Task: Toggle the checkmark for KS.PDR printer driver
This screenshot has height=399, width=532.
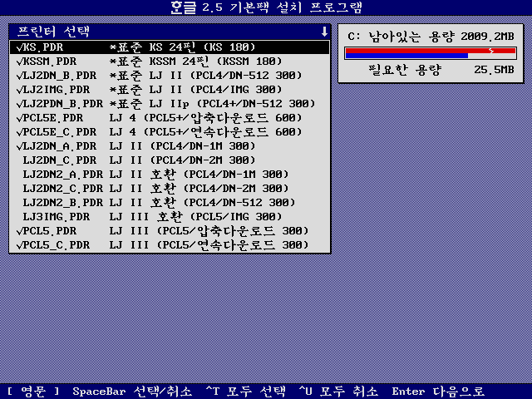Action: point(19,47)
